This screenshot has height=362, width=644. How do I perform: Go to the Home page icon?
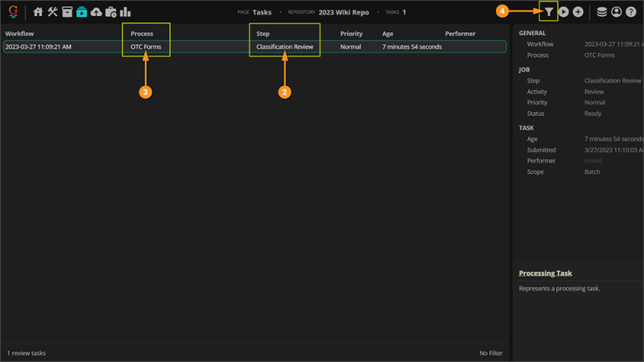point(38,12)
